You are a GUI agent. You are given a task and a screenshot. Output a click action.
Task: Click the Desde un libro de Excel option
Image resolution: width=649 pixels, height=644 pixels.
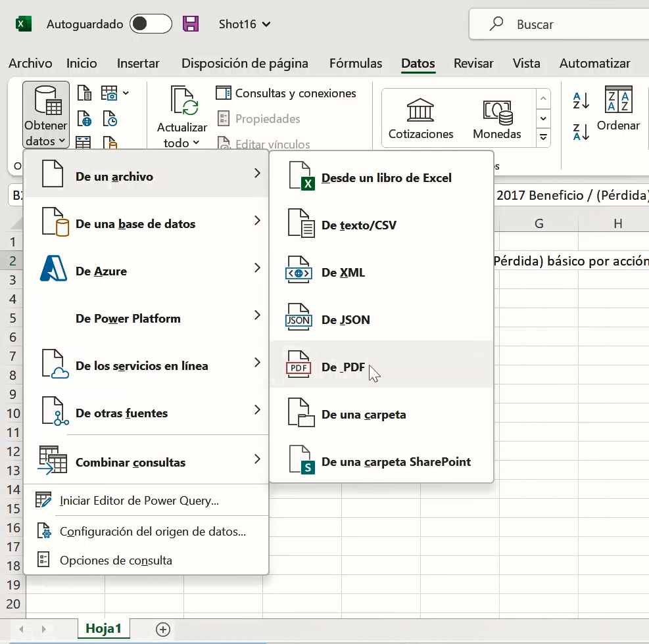coord(386,177)
